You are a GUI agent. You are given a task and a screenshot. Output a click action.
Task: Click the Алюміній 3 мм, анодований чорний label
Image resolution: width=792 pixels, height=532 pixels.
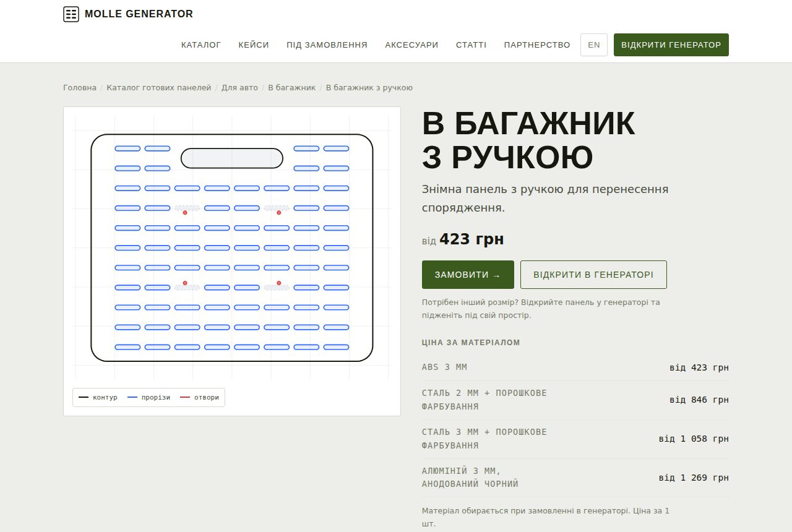click(x=470, y=478)
